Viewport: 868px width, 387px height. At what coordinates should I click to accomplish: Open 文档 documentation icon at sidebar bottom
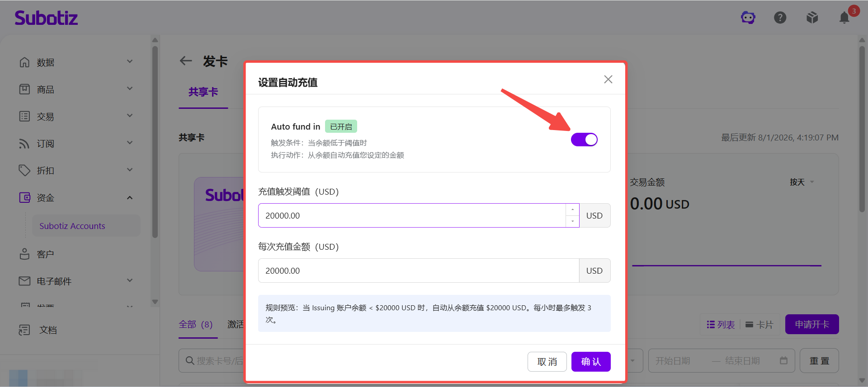tap(24, 330)
